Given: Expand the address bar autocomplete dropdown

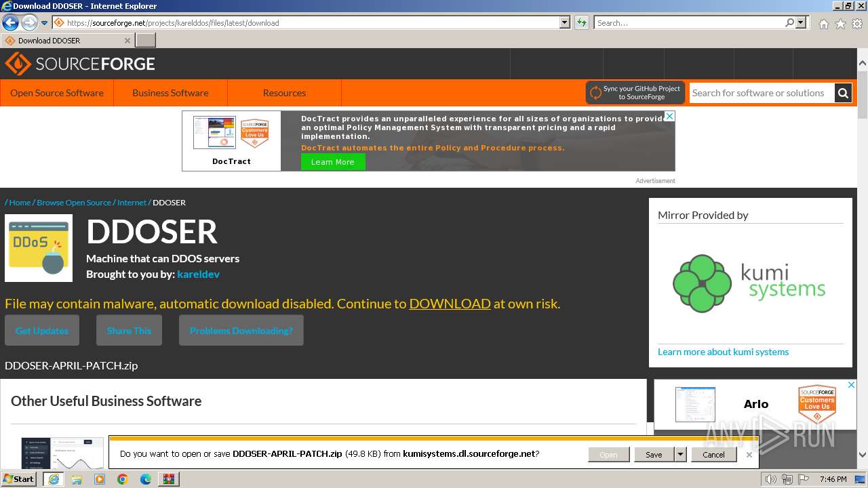Looking at the screenshot, I should [565, 22].
